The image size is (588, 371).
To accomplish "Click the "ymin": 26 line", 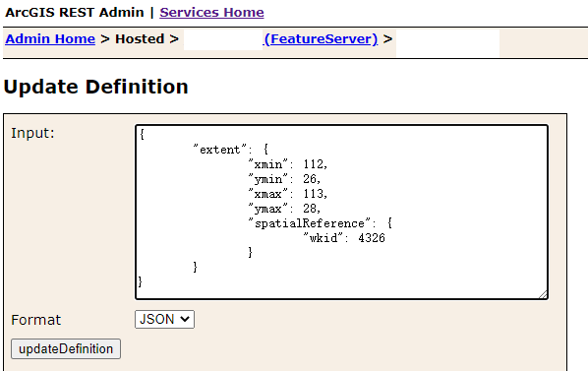I will [284, 179].
